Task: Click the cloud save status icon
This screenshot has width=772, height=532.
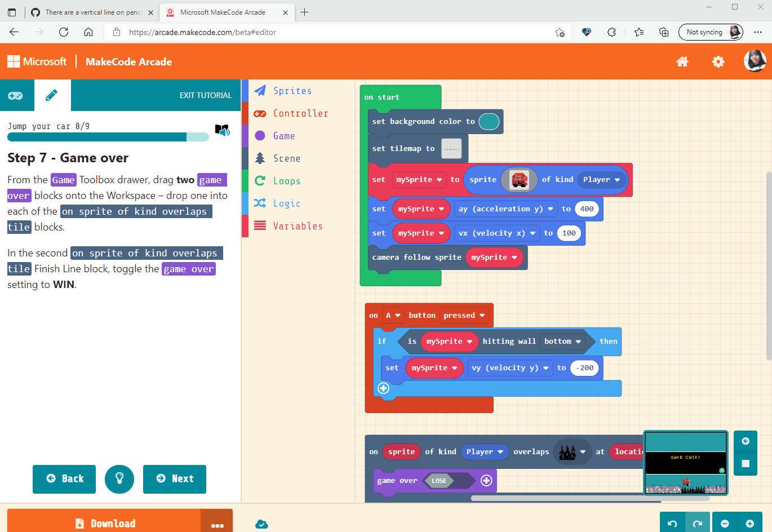Action: coord(261,523)
